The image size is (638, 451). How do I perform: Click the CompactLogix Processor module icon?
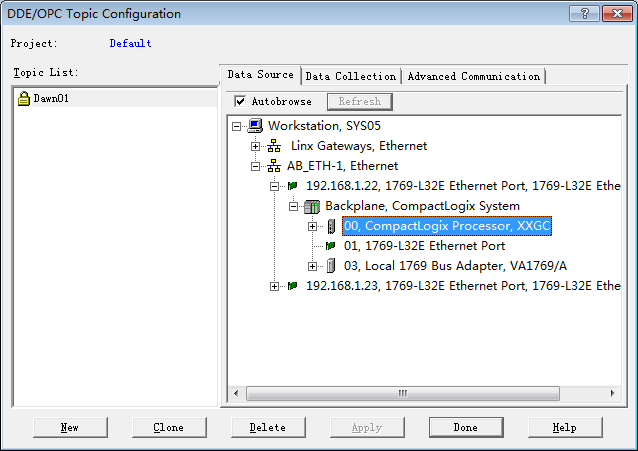tap(331, 226)
